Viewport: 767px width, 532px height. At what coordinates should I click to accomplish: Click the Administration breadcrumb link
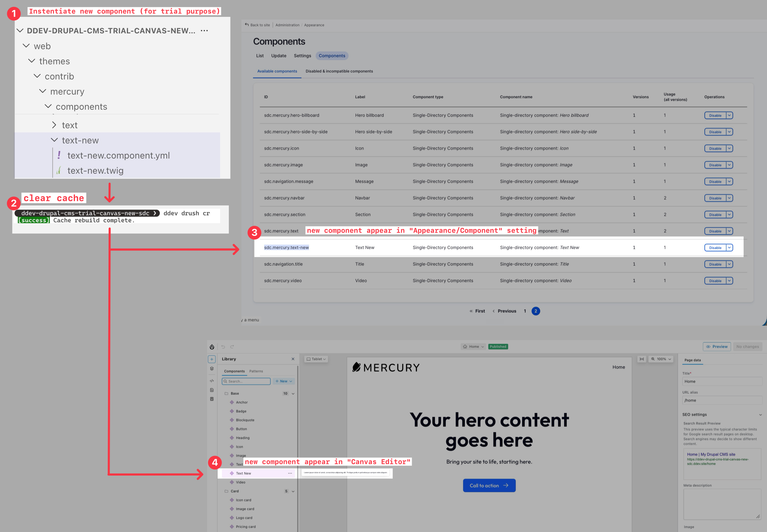(x=288, y=25)
